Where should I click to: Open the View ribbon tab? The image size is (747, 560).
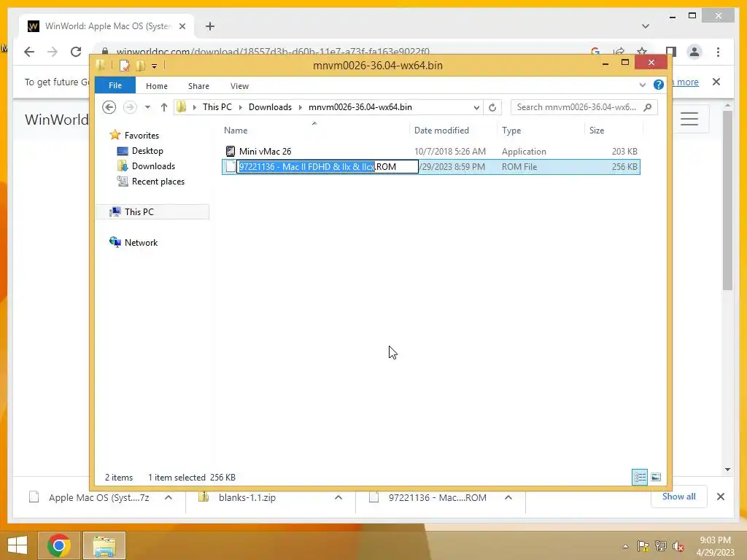(239, 86)
